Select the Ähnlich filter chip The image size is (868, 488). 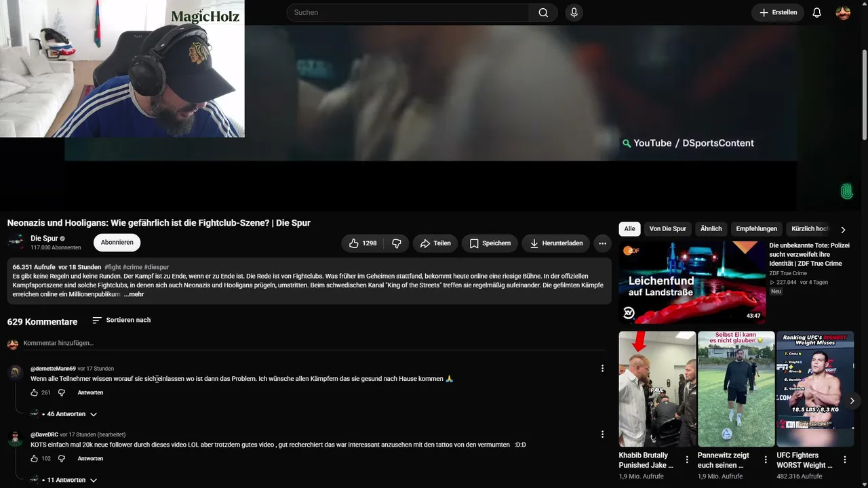click(711, 229)
